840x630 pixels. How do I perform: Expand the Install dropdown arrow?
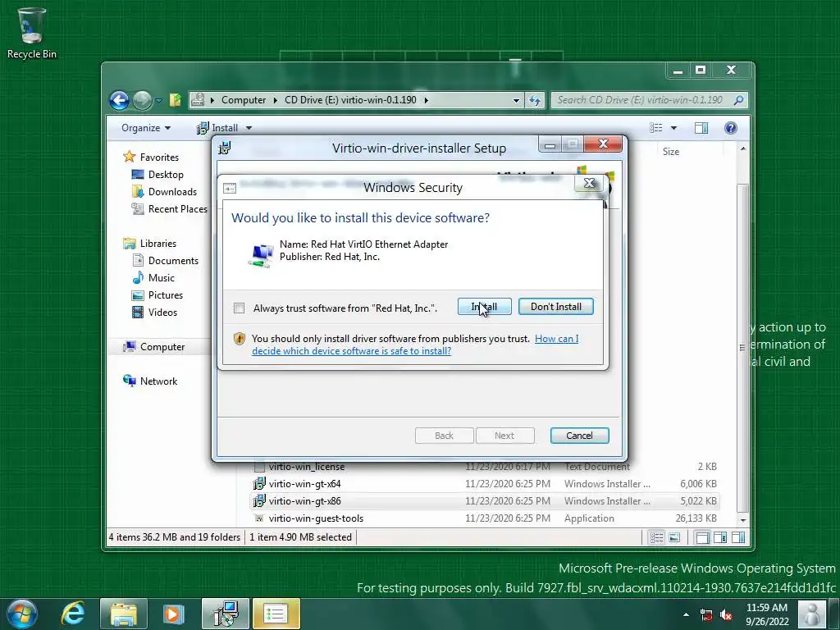click(249, 128)
